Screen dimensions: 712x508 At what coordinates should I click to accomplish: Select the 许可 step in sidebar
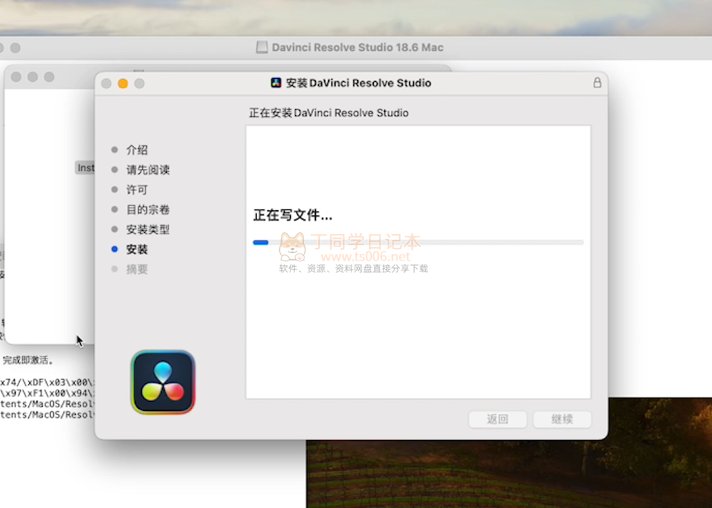[x=137, y=190]
